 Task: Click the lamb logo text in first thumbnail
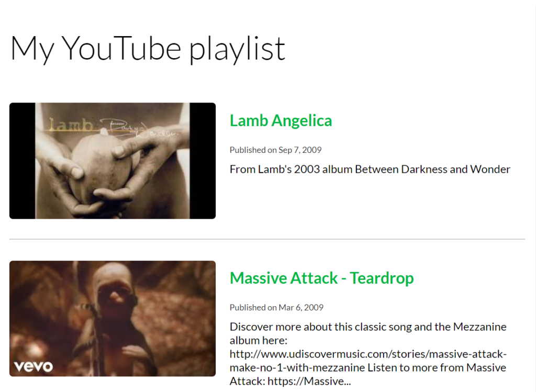[x=71, y=125]
